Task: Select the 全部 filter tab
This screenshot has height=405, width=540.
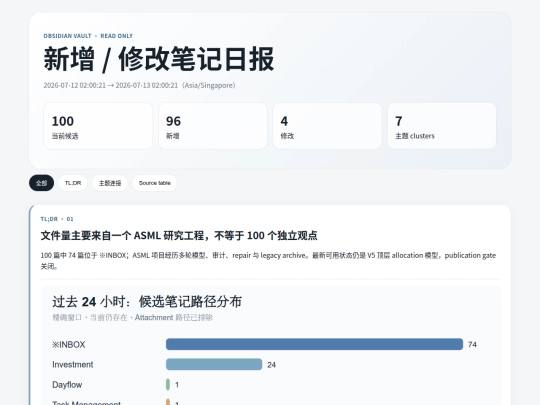Action: coord(41,183)
